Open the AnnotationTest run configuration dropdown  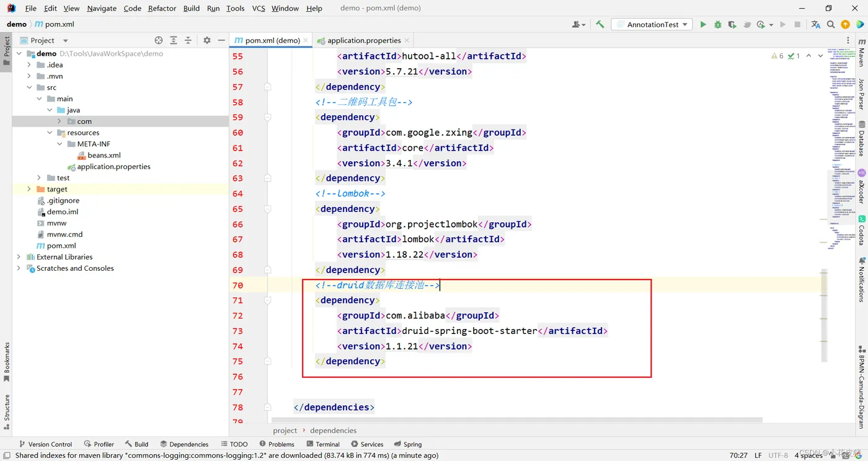pyautogui.click(x=652, y=25)
